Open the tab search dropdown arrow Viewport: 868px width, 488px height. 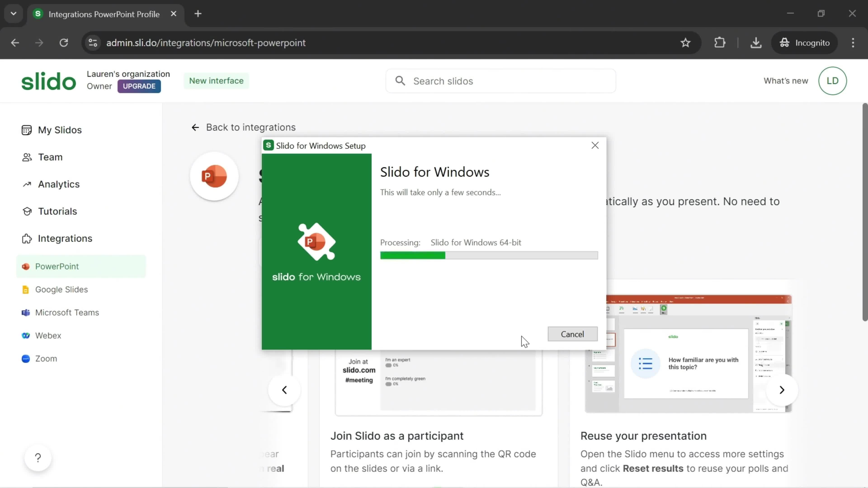[14, 14]
